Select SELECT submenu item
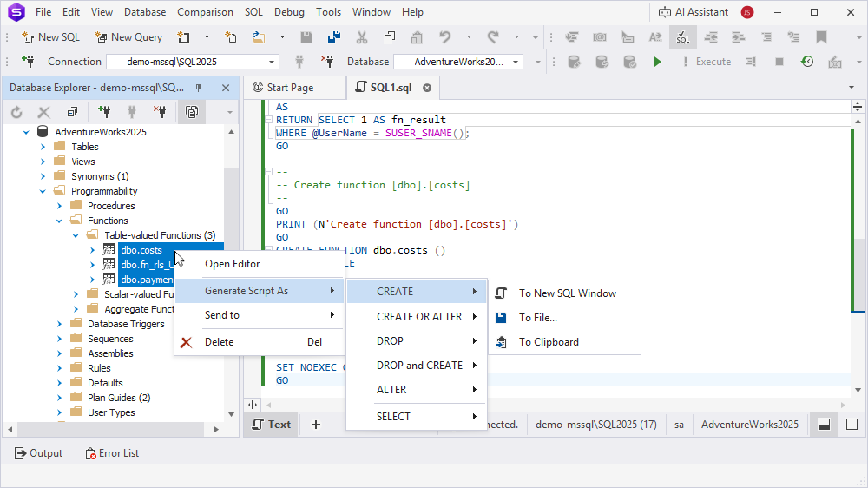This screenshot has width=868, height=488. [x=417, y=416]
